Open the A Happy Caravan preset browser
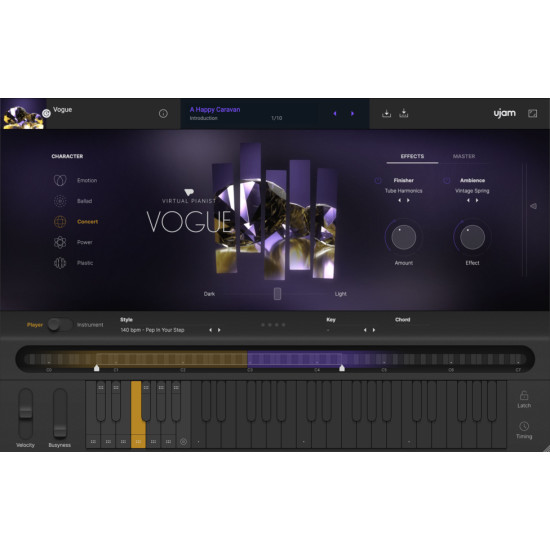Screen dimensions: 550x550 pyautogui.click(x=215, y=109)
